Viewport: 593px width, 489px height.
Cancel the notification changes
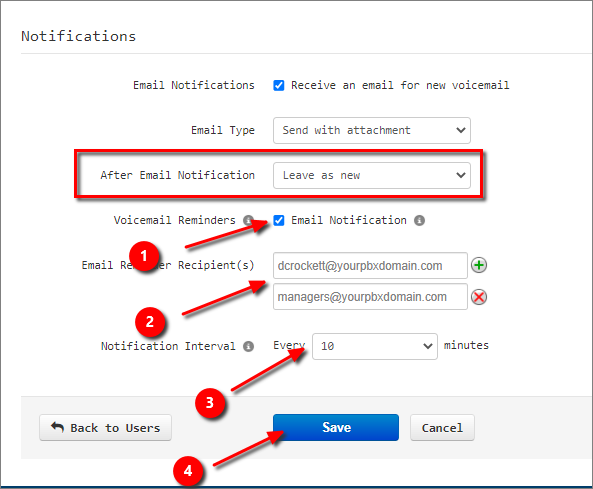(x=442, y=428)
